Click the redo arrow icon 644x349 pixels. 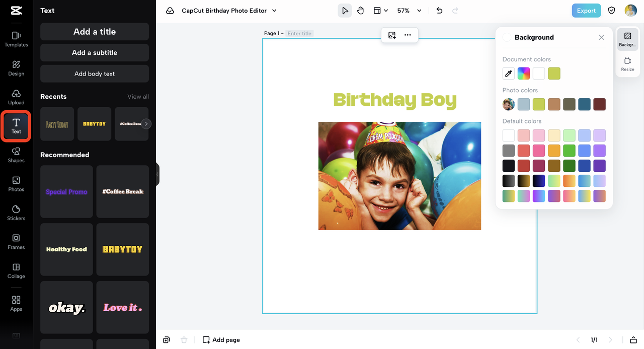(x=455, y=11)
